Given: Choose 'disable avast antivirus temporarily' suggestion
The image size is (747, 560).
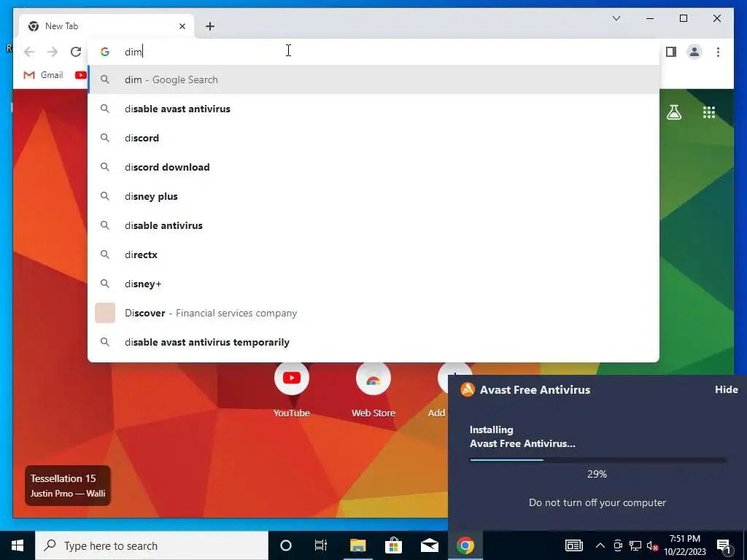Looking at the screenshot, I should point(373,342).
